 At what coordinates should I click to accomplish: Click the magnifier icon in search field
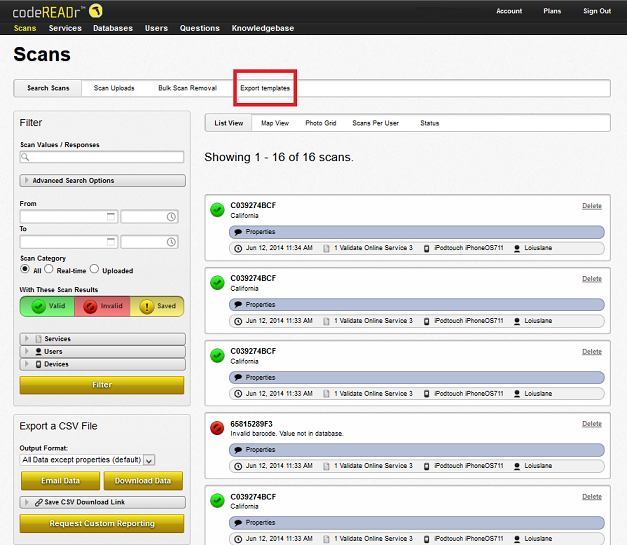[25, 157]
